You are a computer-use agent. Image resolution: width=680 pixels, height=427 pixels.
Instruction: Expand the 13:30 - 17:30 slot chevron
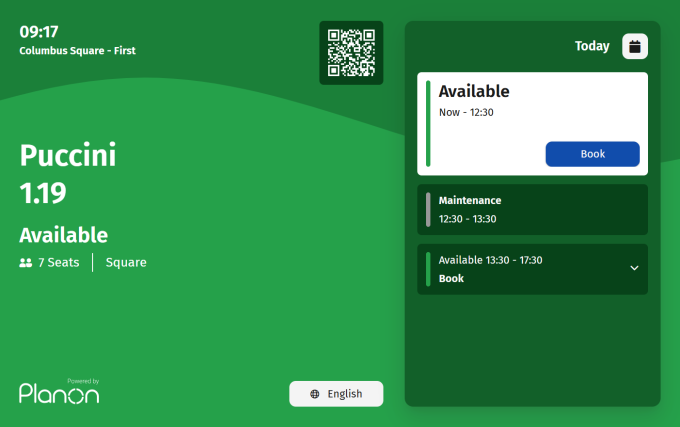click(634, 268)
